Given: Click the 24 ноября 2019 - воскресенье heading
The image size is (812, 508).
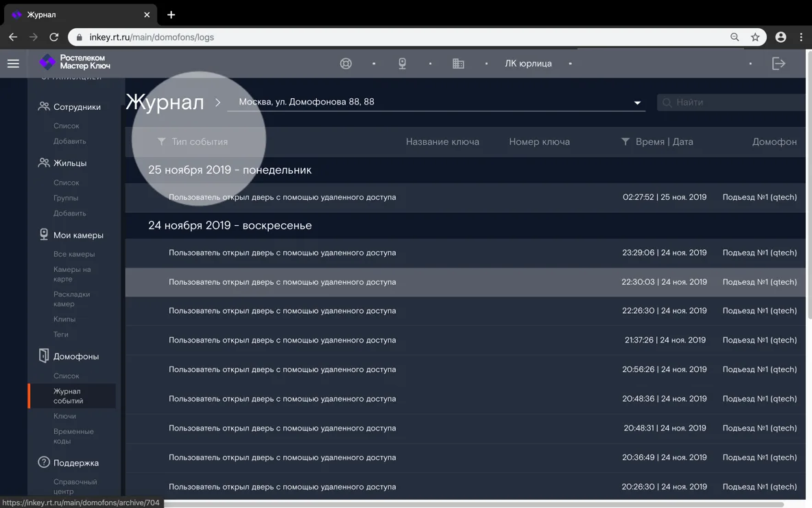Looking at the screenshot, I should click(230, 225).
